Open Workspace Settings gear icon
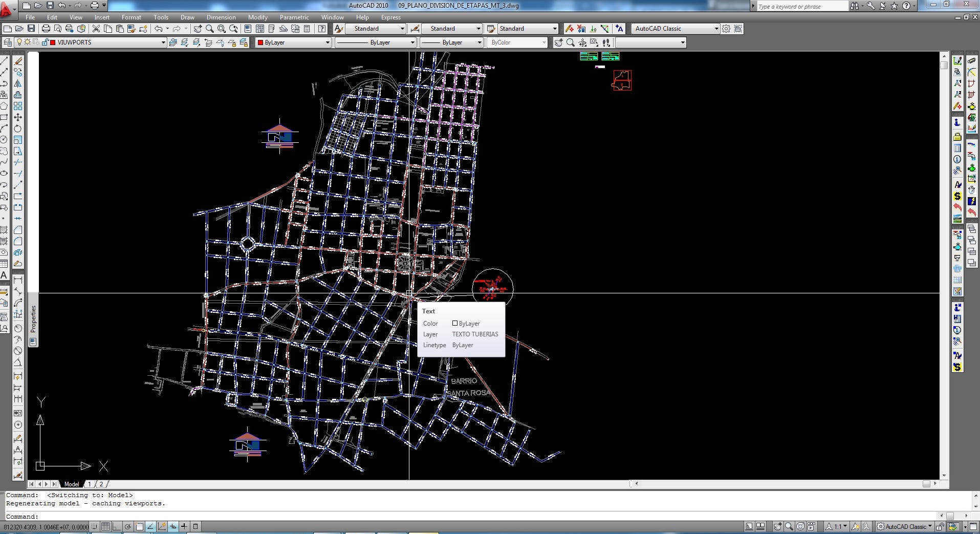The image size is (980, 534). click(726, 29)
